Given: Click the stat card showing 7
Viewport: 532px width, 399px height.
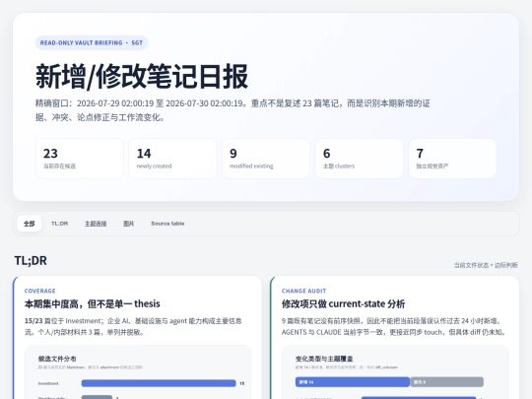Looking at the screenshot, I should coord(452,159).
